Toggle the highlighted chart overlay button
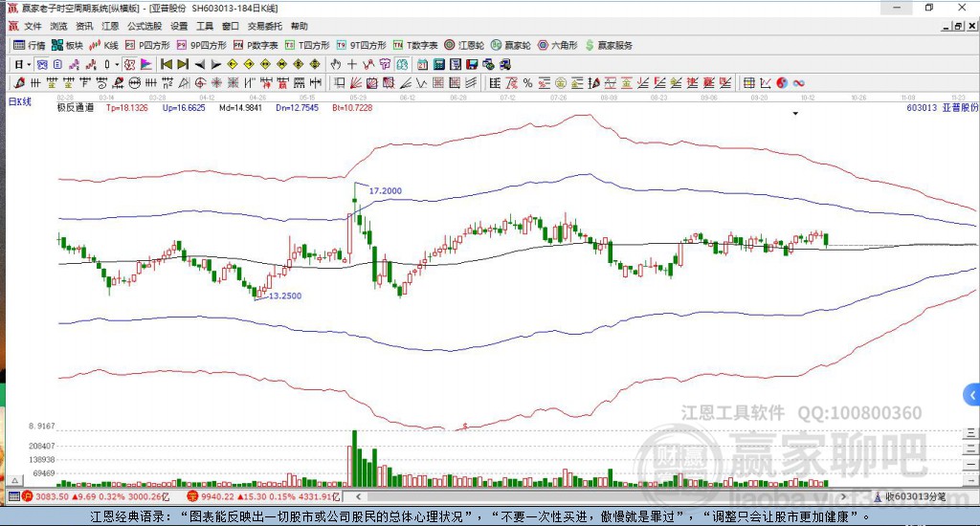 coord(402,64)
